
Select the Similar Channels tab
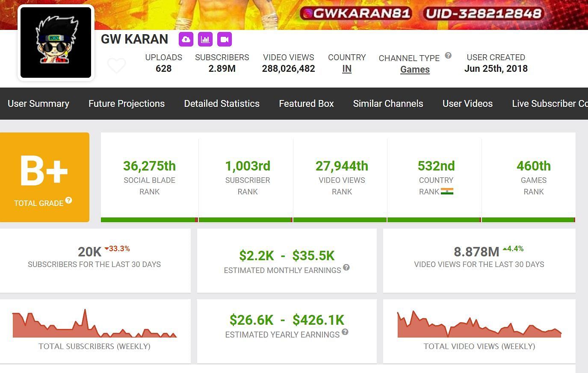click(x=388, y=103)
